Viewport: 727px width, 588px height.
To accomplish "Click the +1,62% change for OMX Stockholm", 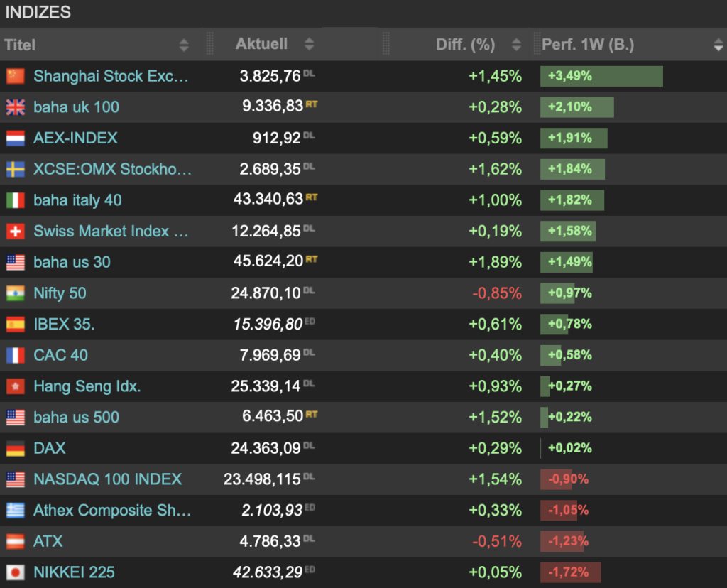I will coord(495,169).
